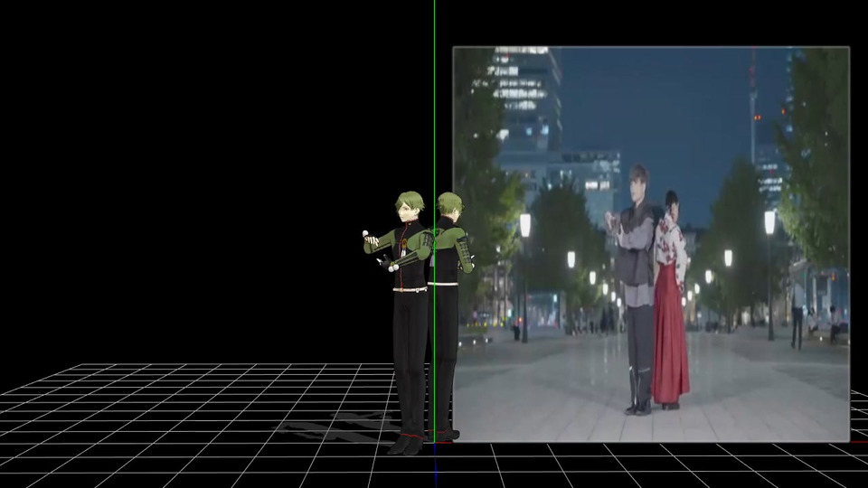Click the reference video plane background
The image size is (868, 488).
click(651, 244)
